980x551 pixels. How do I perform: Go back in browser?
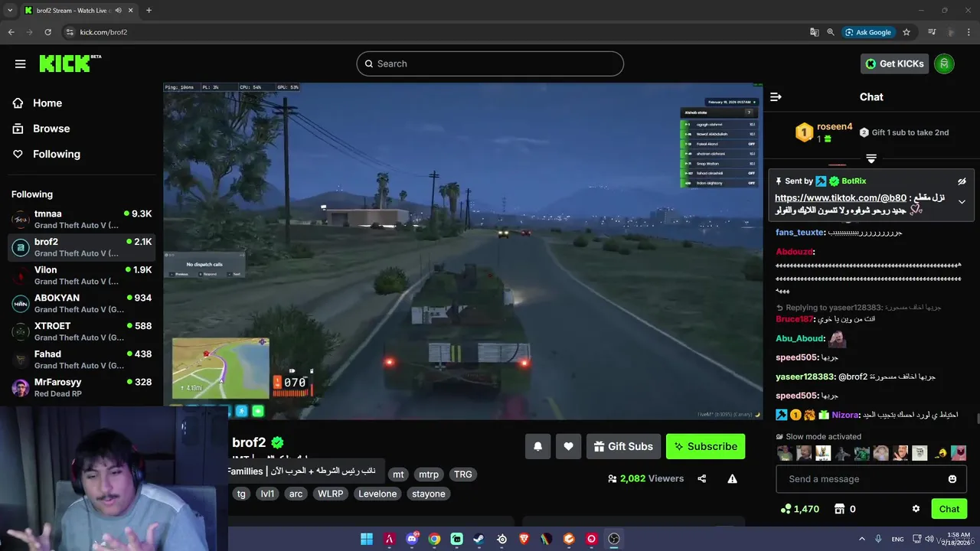[x=11, y=32]
